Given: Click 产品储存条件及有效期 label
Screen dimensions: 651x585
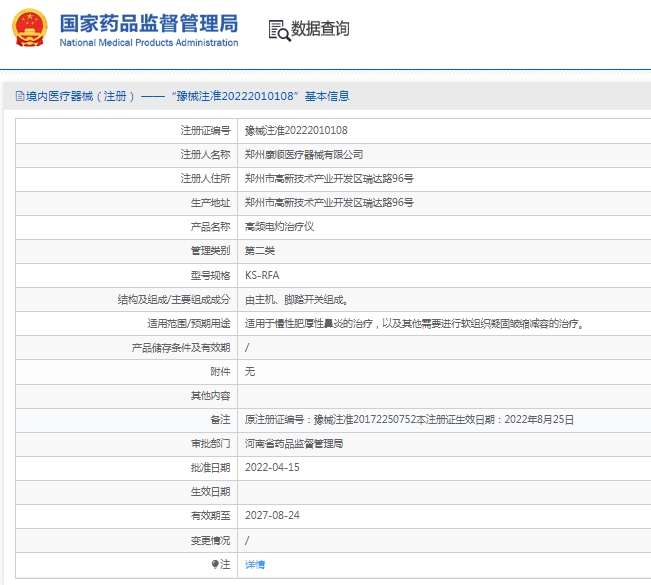Looking at the screenshot, I should (181, 348).
